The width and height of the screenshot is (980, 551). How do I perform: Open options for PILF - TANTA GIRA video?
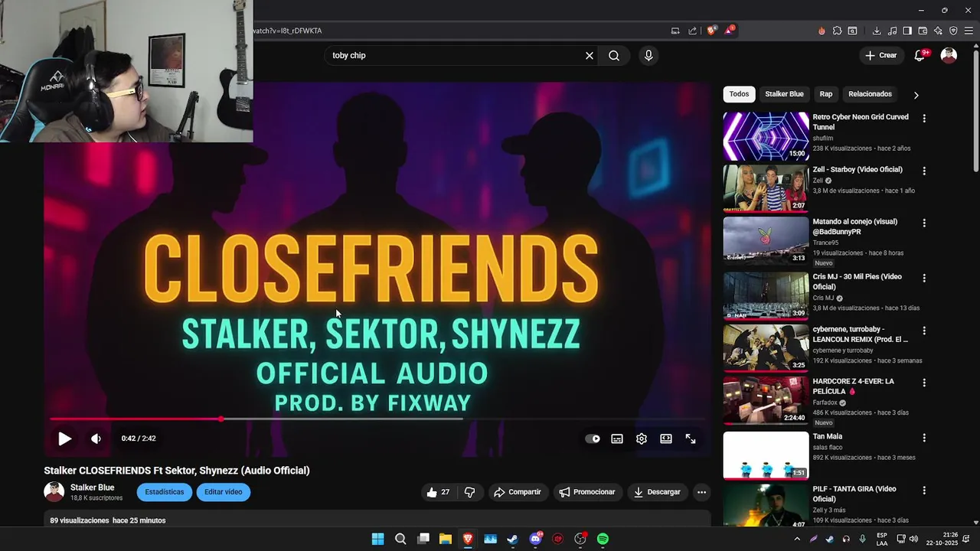[924, 490]
